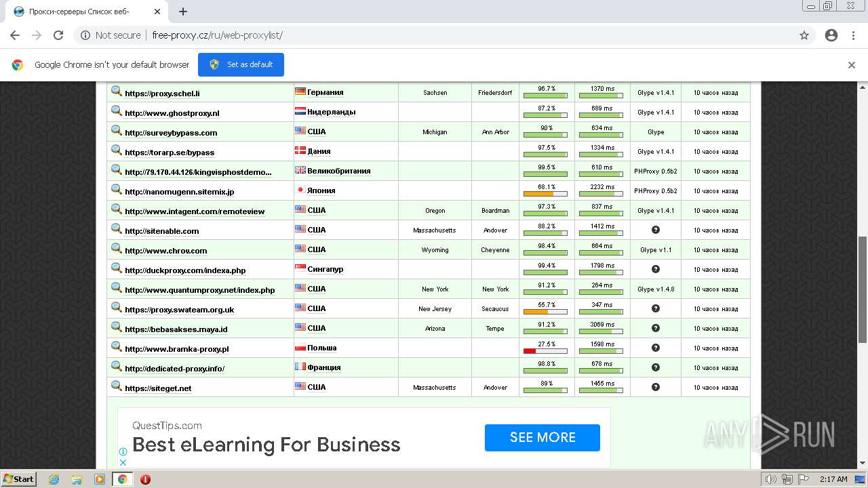
Task: Set Chrome as default browser
Action: (241, 64)
